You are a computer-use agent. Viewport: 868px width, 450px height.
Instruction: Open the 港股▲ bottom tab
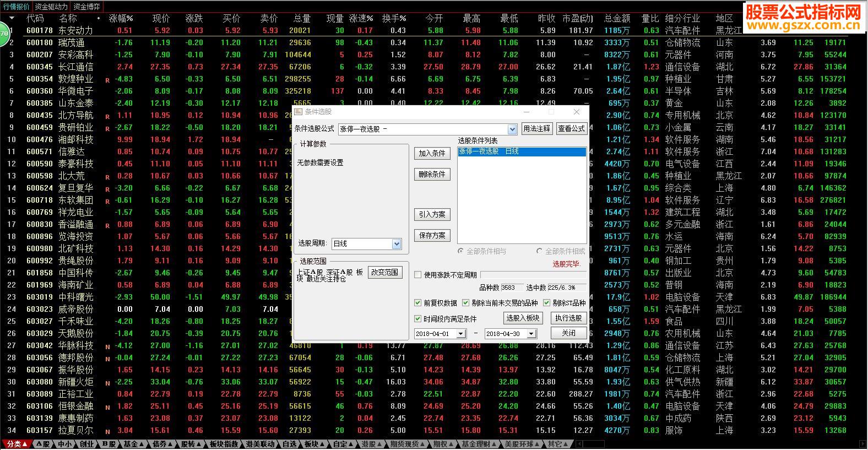[x=372, y=444]
